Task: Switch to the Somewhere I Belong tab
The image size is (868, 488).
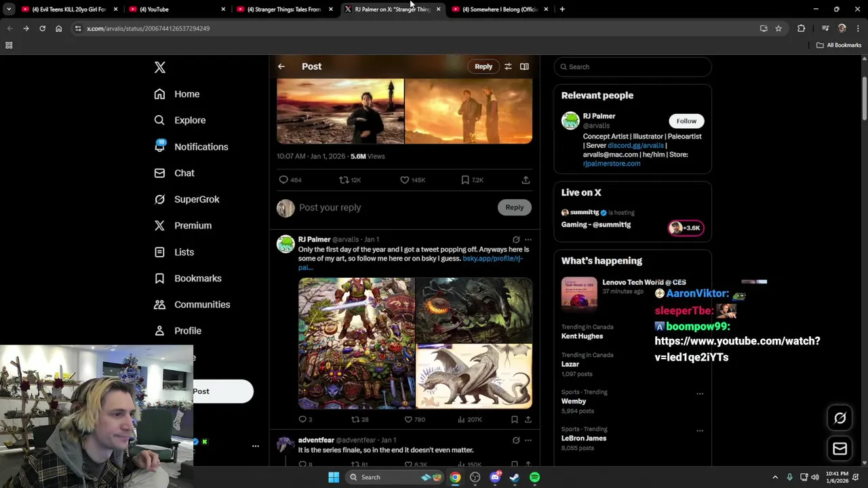Action: click(499, 9)
